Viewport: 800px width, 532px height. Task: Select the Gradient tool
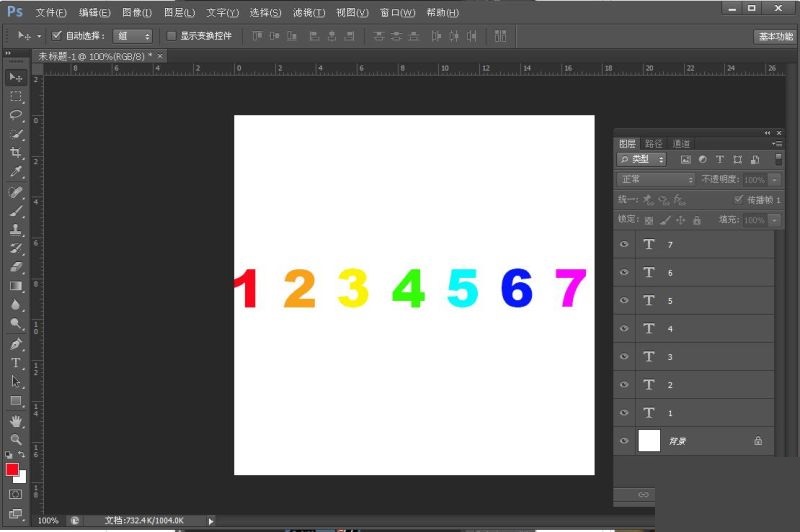(x=16, y=286)
